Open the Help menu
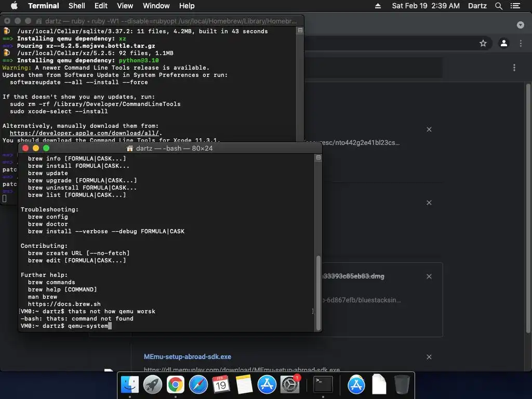Viewport: 532px width, 399px height. point(187,6)
